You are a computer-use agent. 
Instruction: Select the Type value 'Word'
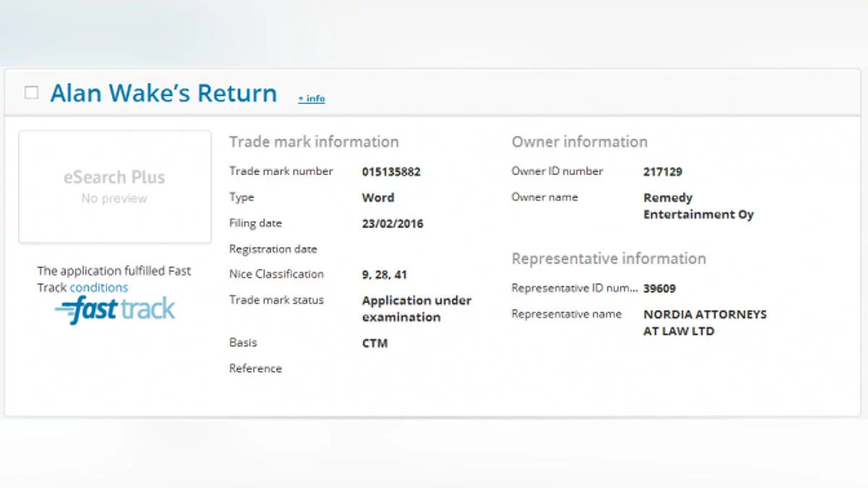(378, 197)
